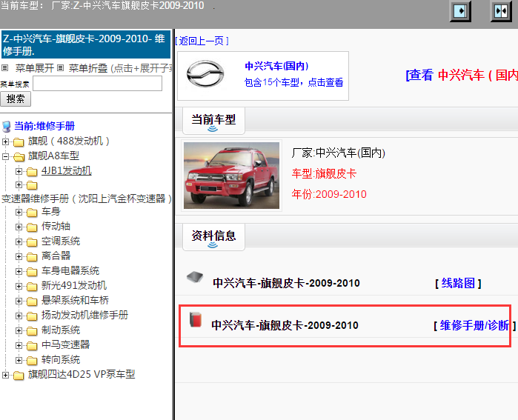Click the 车型:旗舰皮卡 text
Image resolution: width=518 pixels, height=420 pixels.
pyautogui.click(x=324, y=173)
